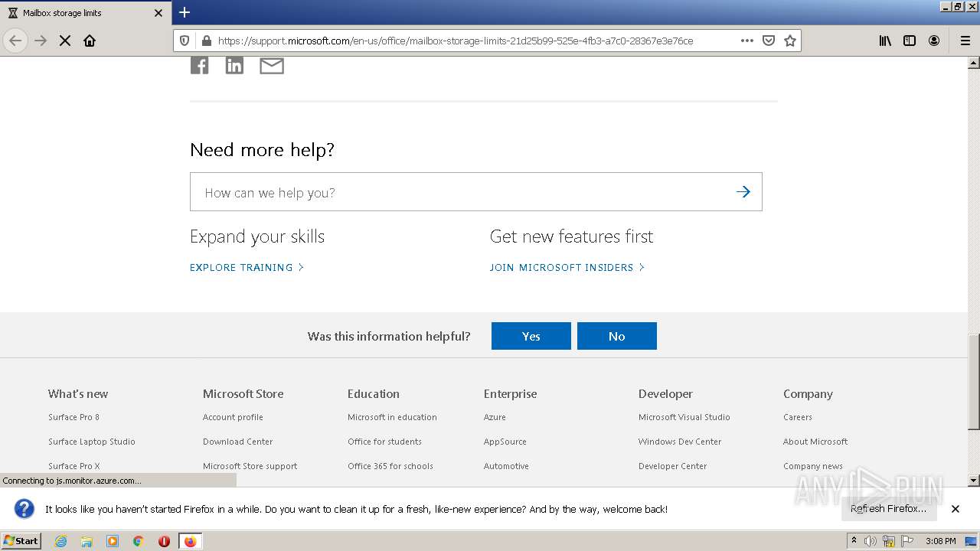This screenshot has height=551, width=980.
Task: Go back to previous page
Action: click(15, 41)
